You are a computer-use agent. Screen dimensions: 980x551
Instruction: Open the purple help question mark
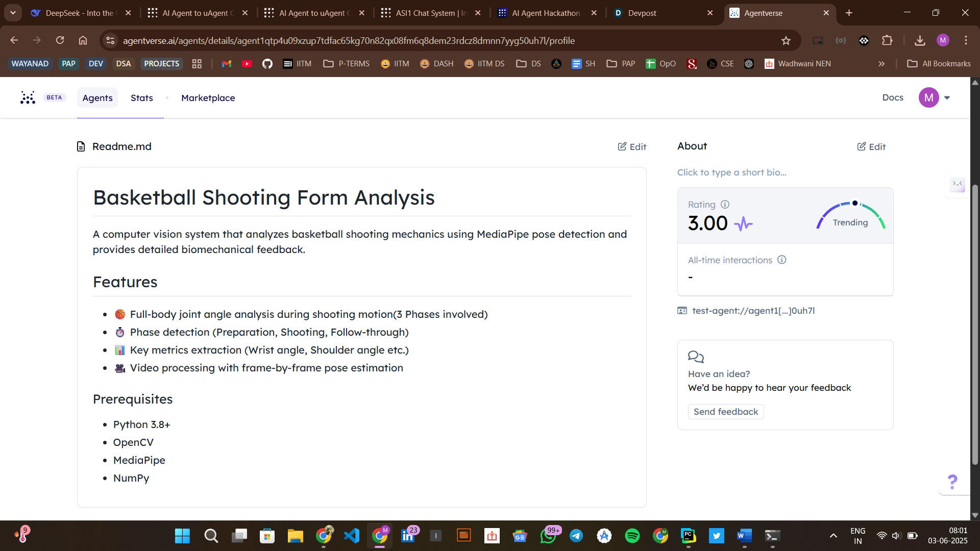pos(952,482)
